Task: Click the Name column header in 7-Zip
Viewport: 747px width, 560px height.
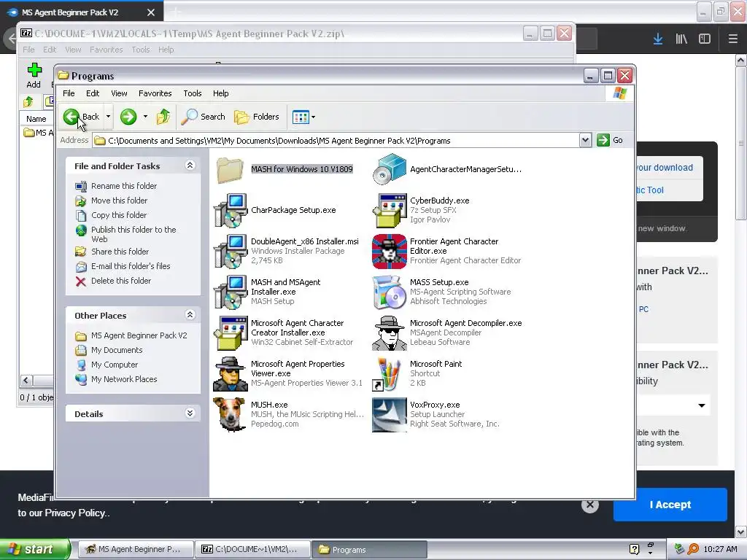Action: pyautogui.click(x=36, y=119)
